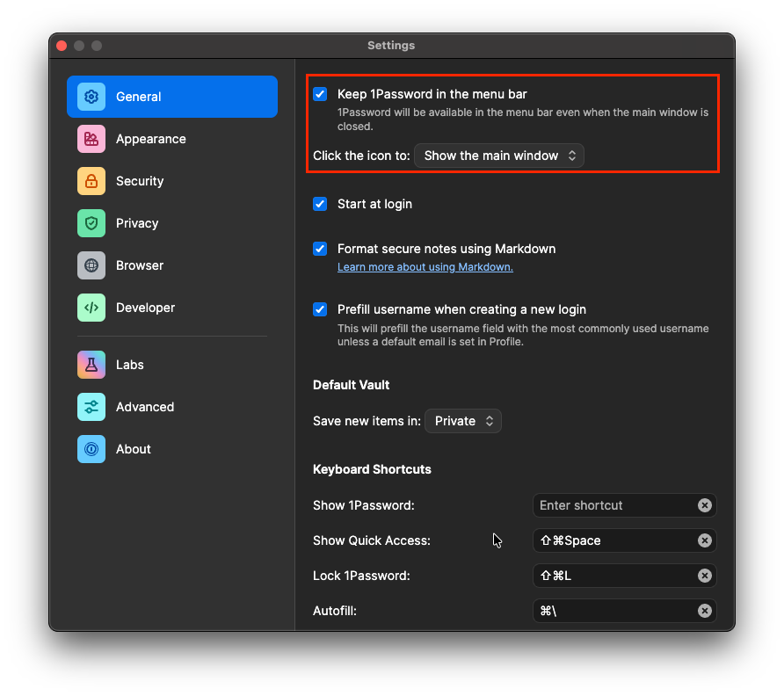Click the About 1Password logo icon
This screenshot has height=696, width=784.
91,449
